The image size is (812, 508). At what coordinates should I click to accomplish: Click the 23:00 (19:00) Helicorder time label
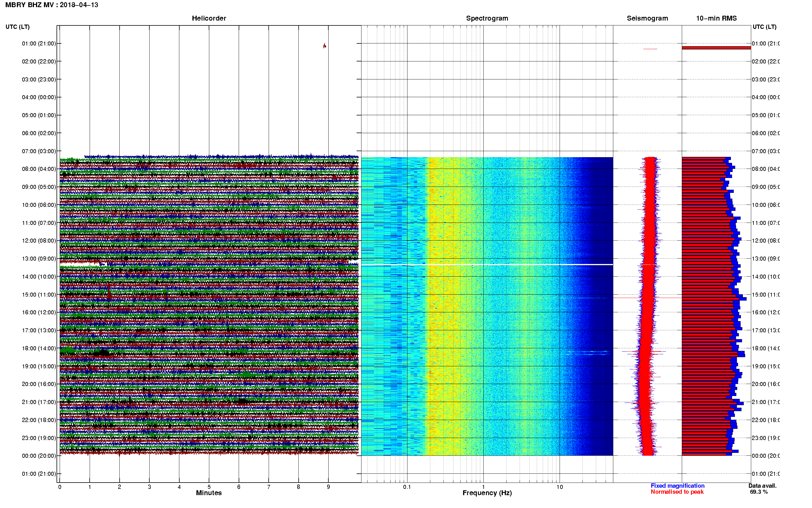pos(39,438)
